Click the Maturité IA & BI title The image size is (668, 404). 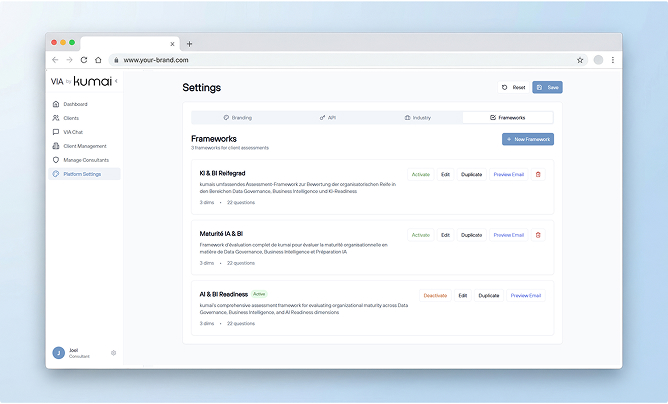(221, 234)
